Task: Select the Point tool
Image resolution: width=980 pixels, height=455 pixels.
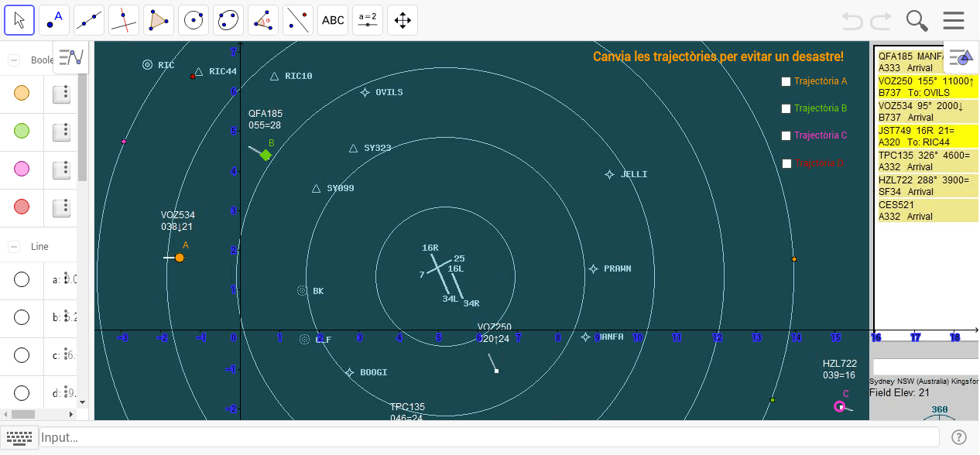Action: click(x=54, y=20)
